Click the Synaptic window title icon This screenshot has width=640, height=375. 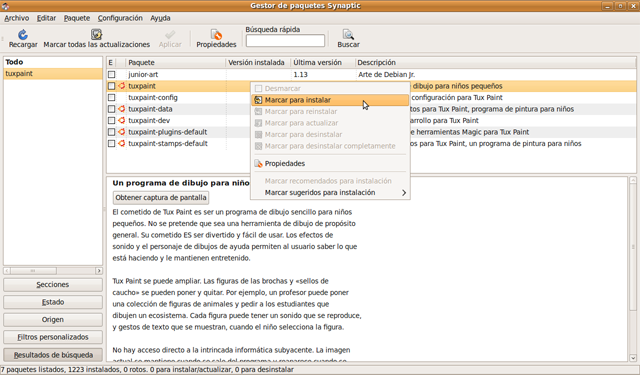point(5,6)
